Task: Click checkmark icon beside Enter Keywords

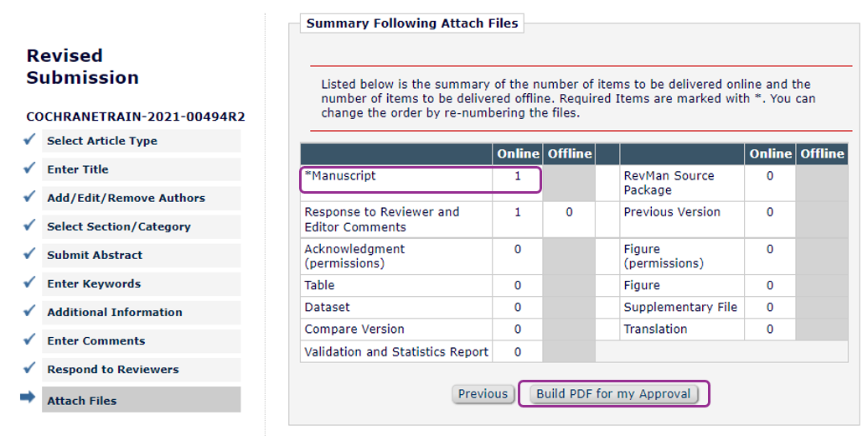Action: [28, 283]
